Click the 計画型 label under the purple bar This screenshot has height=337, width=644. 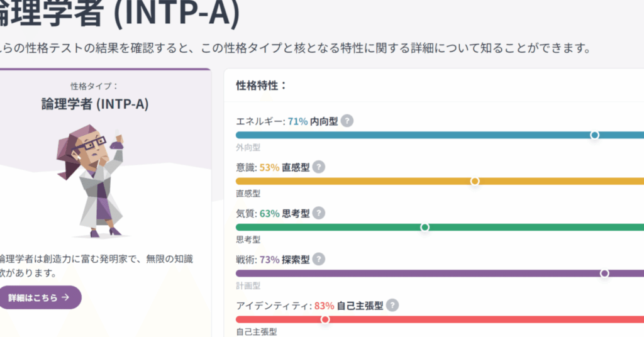click(248, 285)
